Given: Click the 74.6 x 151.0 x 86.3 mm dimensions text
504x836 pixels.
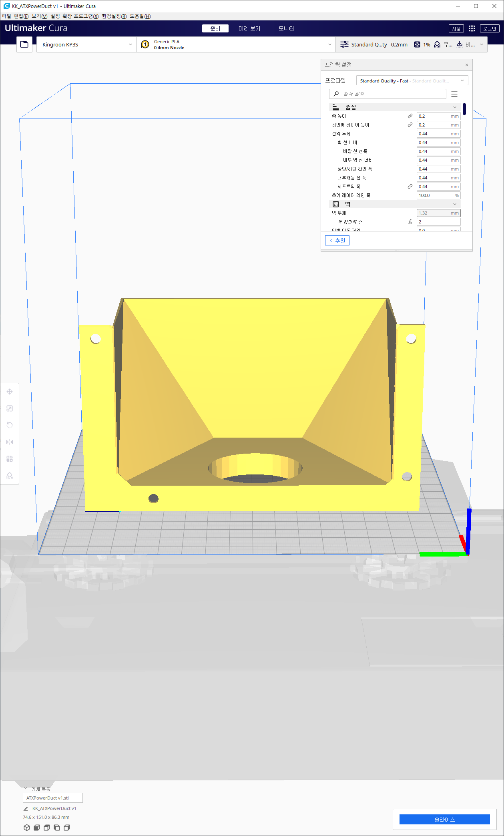Looking at the screenshot, I should coord(46,817).
